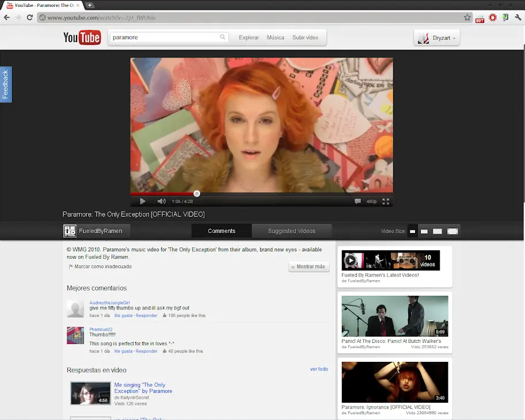Open the mail extension icon showing 897
This screenshot has height=420, width=525.
click(x=480, y=18)
